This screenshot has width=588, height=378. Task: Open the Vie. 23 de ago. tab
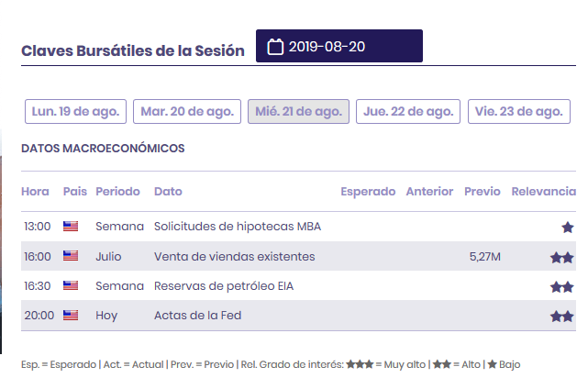[517, 112]
